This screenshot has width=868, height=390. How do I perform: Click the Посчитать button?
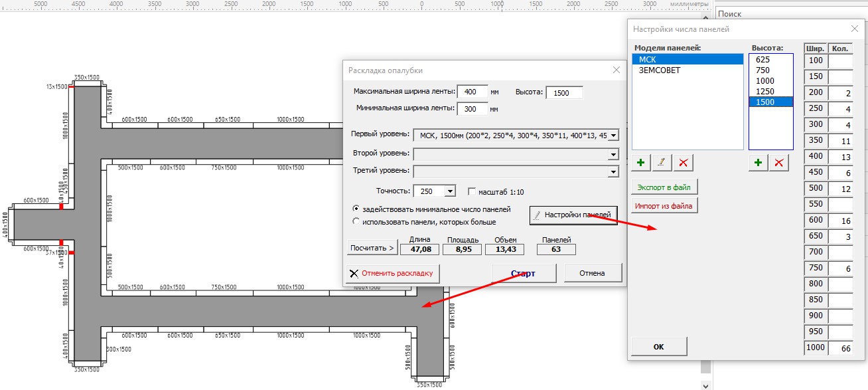[372, 248]
